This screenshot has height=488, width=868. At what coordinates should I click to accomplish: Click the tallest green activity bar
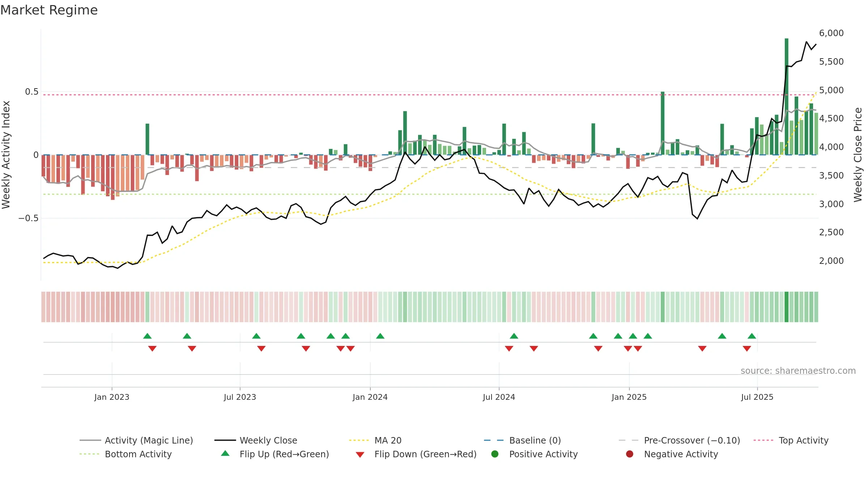coord(787,97)
